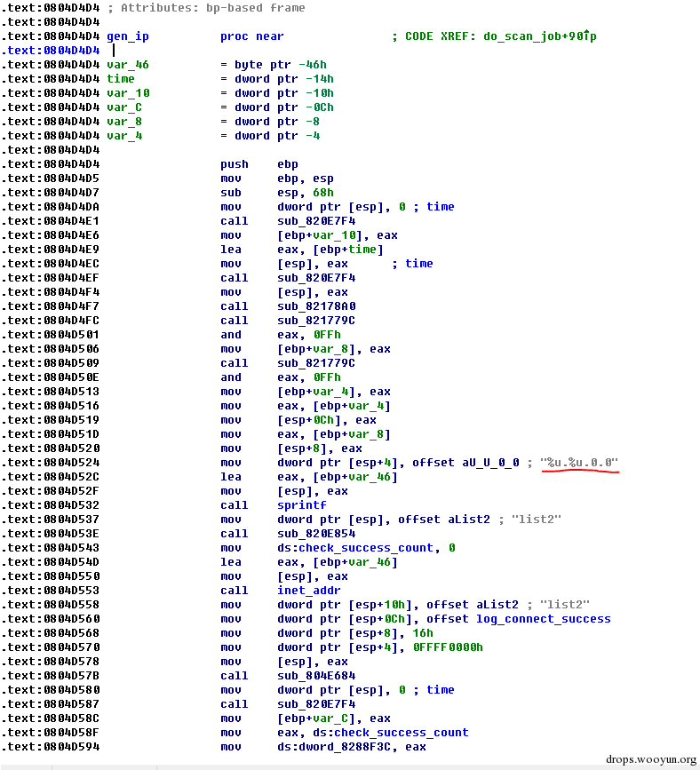Click the "%u.%u.0.0" string comment
The height and width of the screenshot is (770, 700).
(x=582, y=463)
